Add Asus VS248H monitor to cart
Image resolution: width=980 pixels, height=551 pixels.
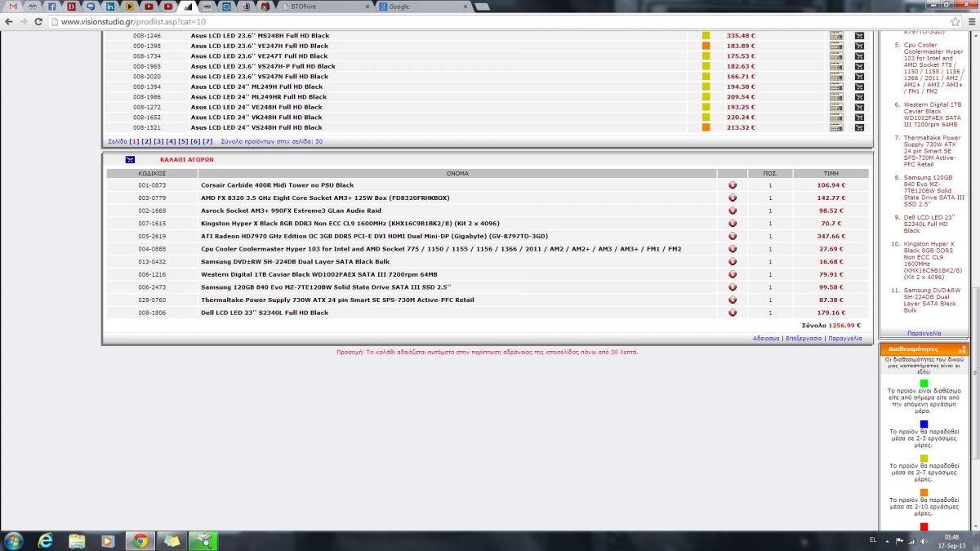coord(859,127)
